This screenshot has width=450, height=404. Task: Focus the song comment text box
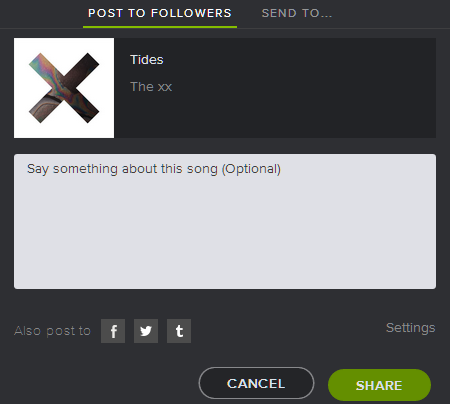[x=225, y=221]
